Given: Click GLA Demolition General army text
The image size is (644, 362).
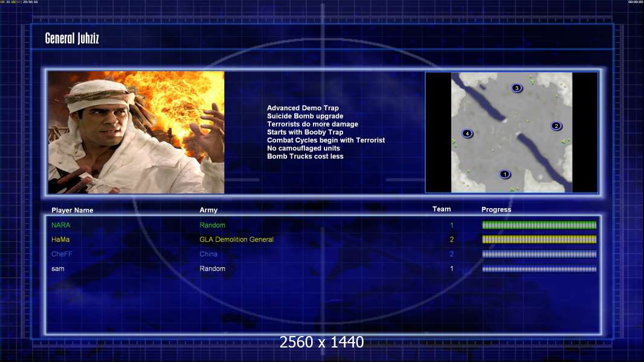Looking at the screenshot, I should 237,240.
